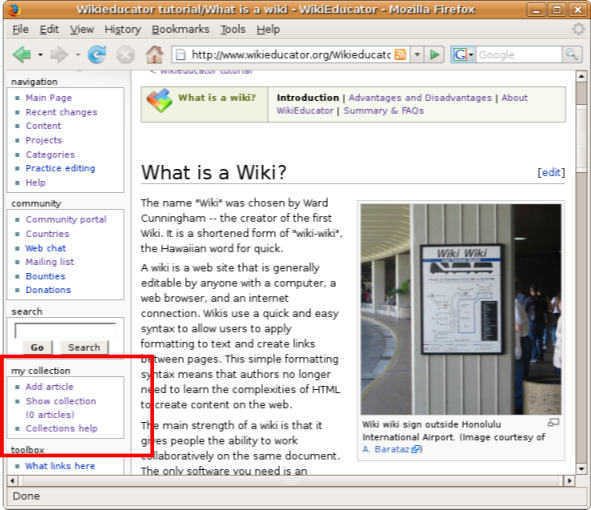Click the page icon in the address bar
The image size is (591, 510).
tap(181, 55)
